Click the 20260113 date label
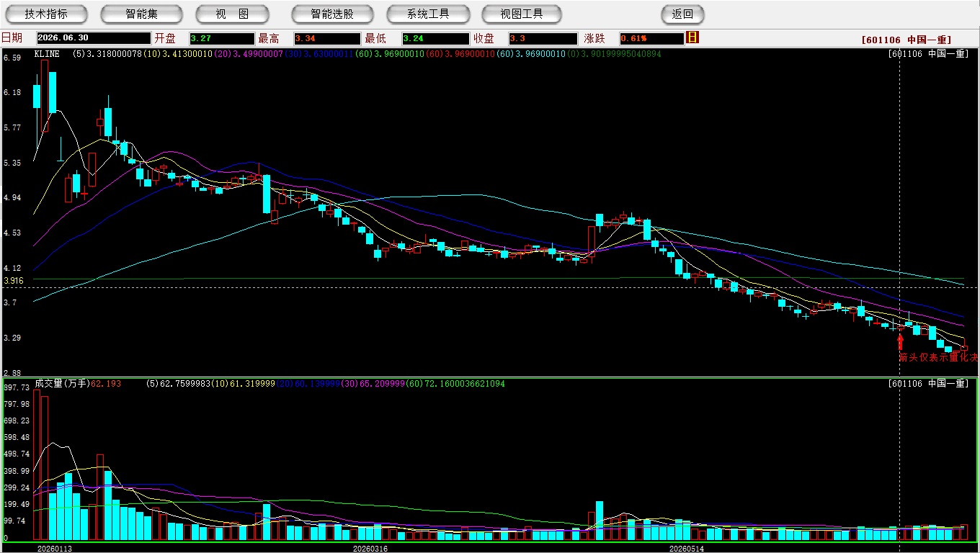 [55, 549]
